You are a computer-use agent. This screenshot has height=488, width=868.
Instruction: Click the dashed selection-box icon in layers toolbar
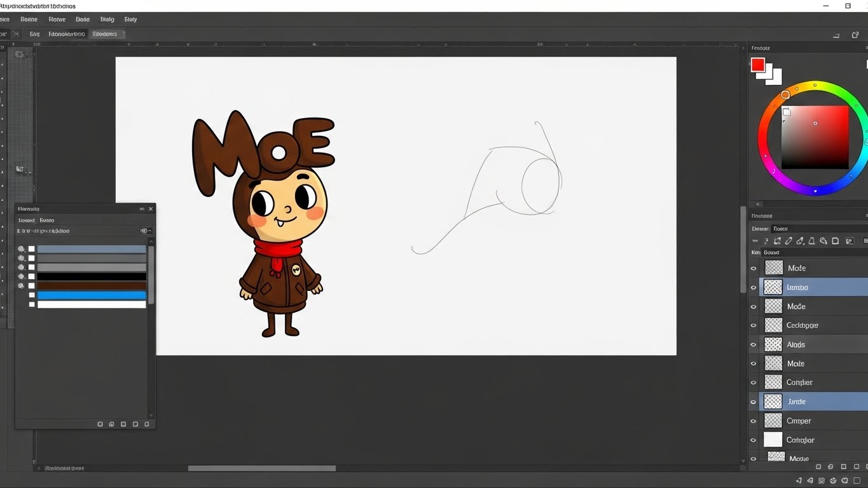777,241
